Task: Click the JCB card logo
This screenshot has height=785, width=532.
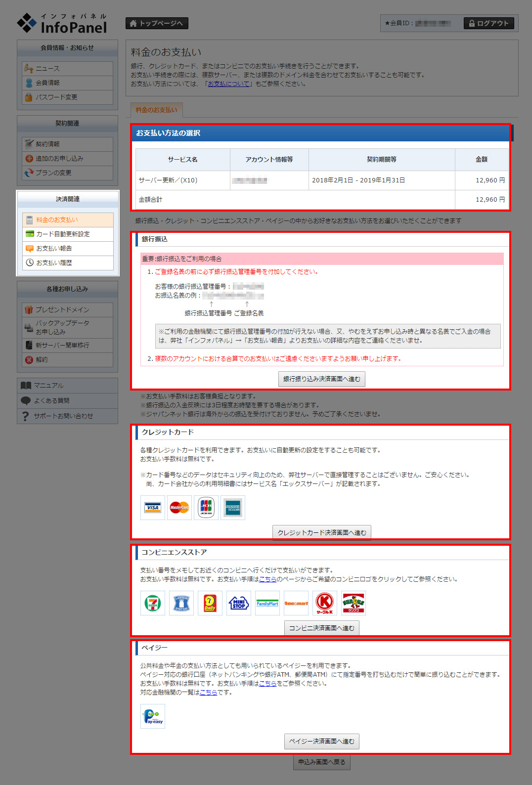Action: 206,508
